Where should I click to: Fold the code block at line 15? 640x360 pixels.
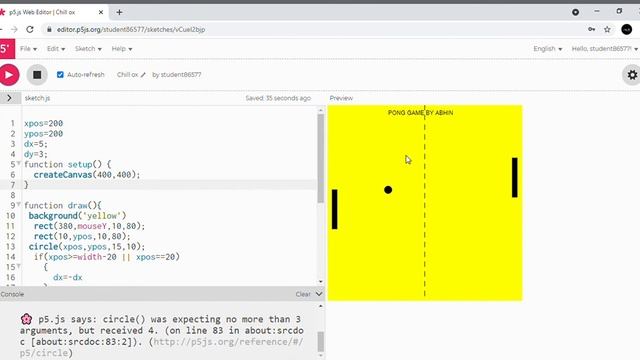pos(19,266)
